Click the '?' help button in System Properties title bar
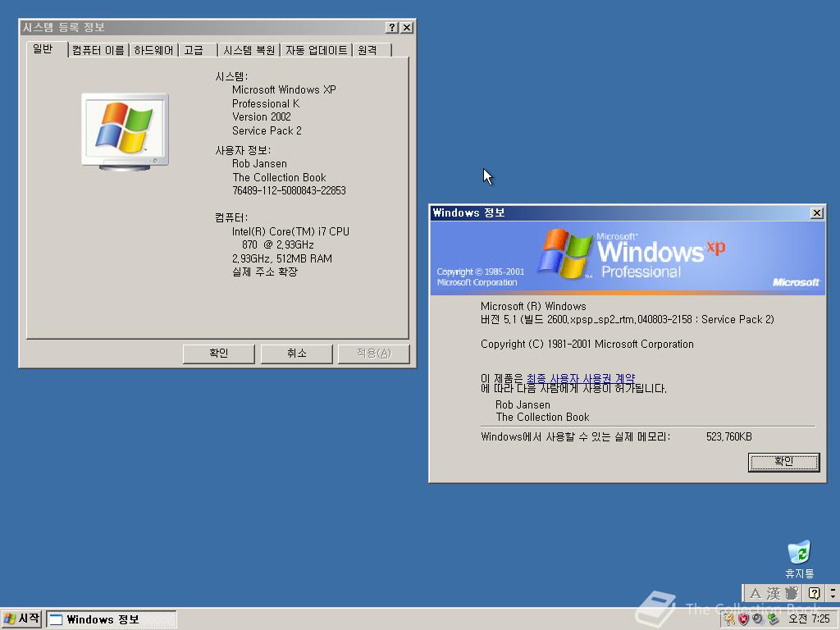 [x=392, y=27]
